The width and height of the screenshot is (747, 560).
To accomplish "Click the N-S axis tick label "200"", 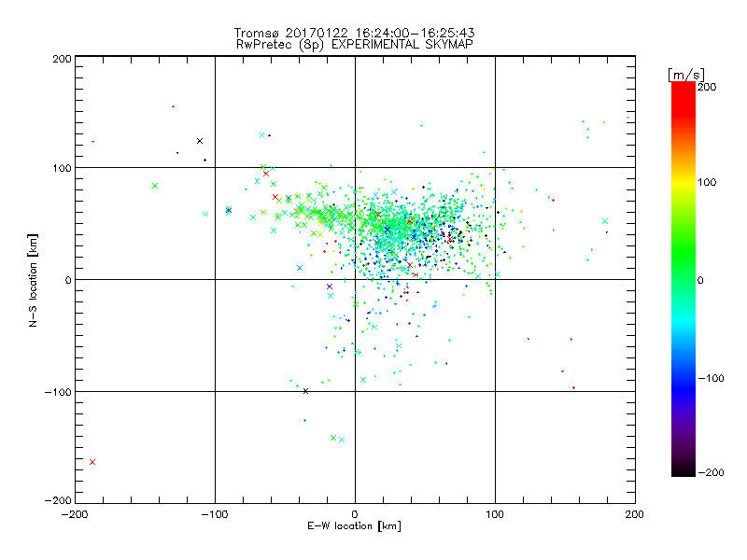I will click(x=62, y=59).
